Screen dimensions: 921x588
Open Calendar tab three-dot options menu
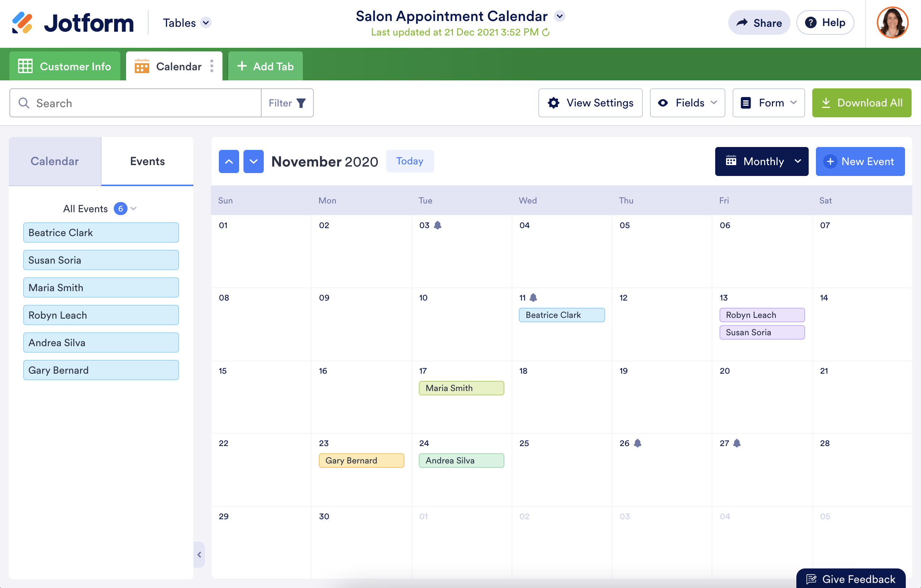212,66
